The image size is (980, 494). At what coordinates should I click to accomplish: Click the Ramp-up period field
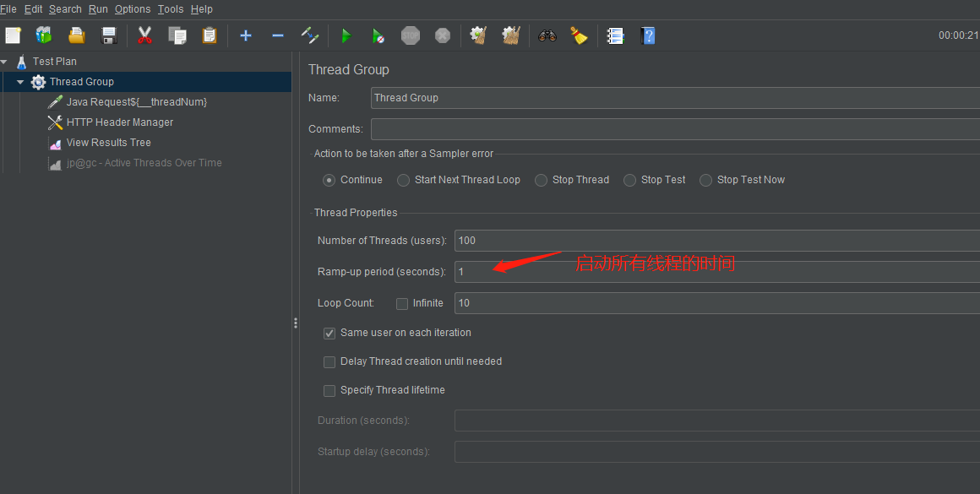pyautogui.click(x=717, y=272)
